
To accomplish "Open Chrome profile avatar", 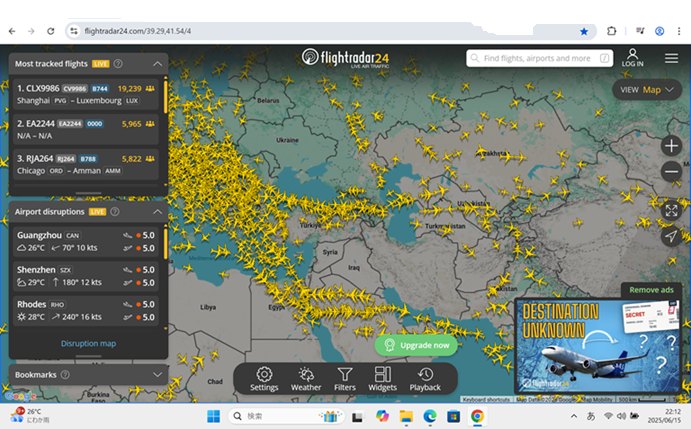I will (659, 31).
